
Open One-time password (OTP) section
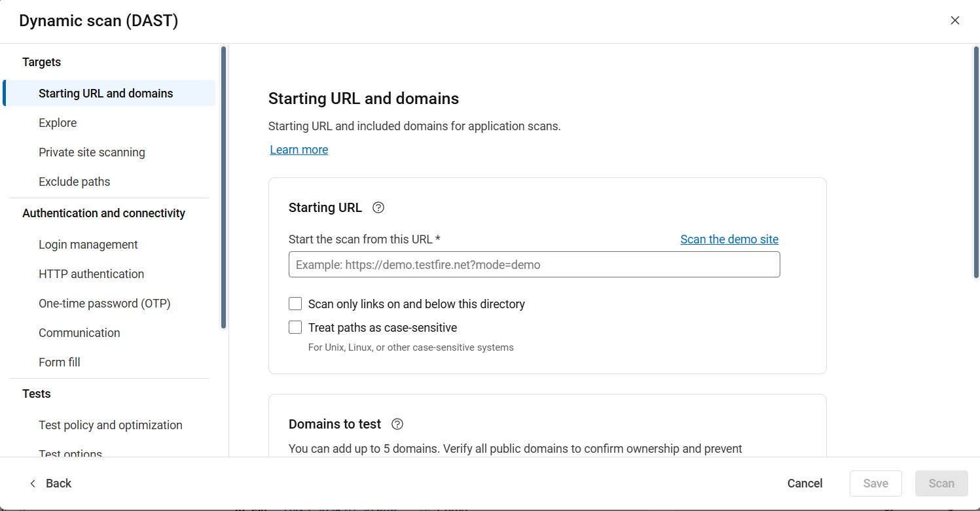[105, 304]
